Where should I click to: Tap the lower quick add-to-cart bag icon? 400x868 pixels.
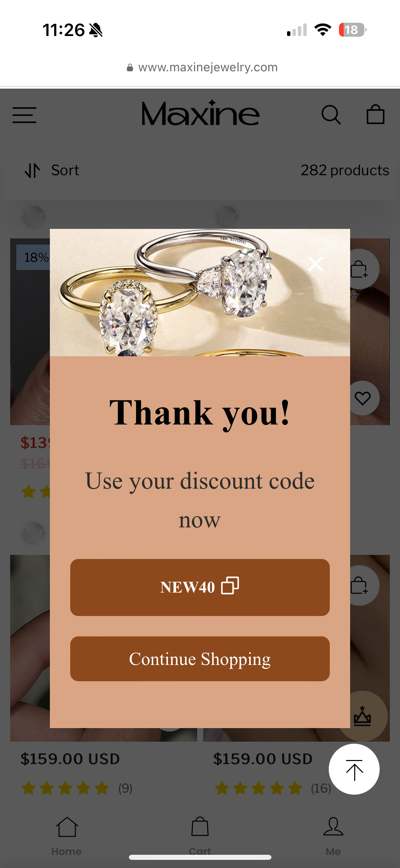360,585
